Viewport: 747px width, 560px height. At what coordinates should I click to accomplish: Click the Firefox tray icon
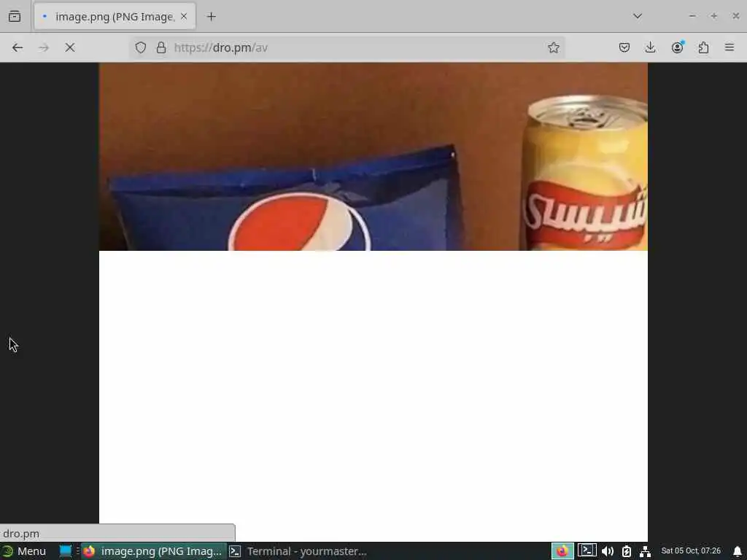coord(562,551)
